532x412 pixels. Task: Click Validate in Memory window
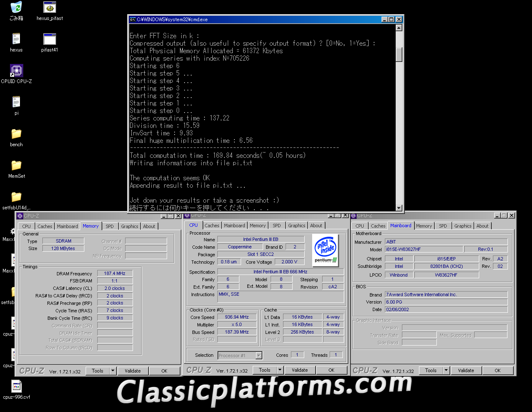pos(133,371)
